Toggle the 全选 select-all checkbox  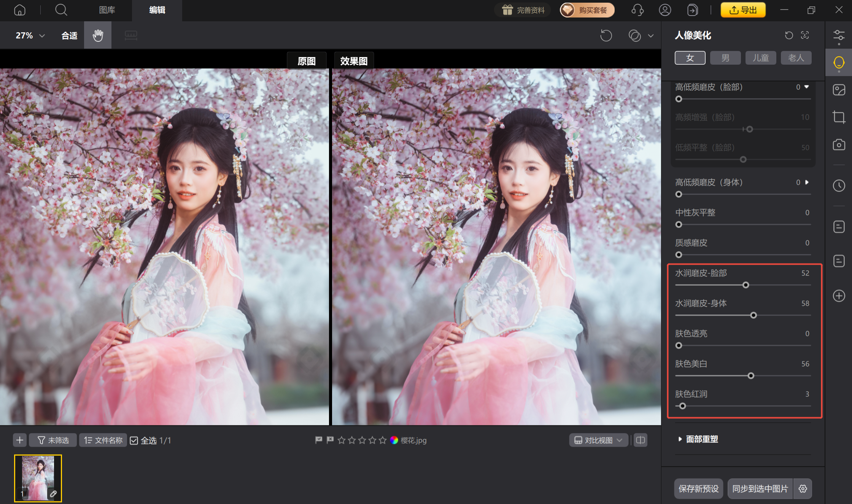click(x=134, y=440)
